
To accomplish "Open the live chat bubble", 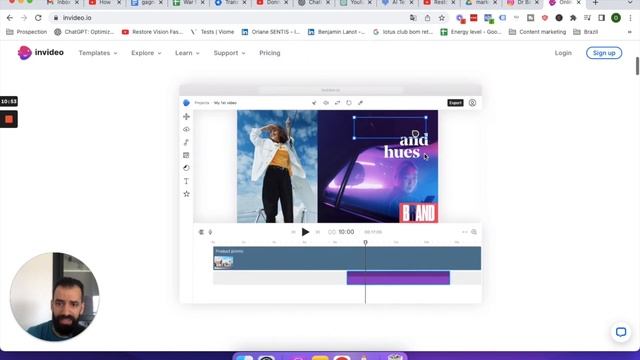I will pos(621,332).
